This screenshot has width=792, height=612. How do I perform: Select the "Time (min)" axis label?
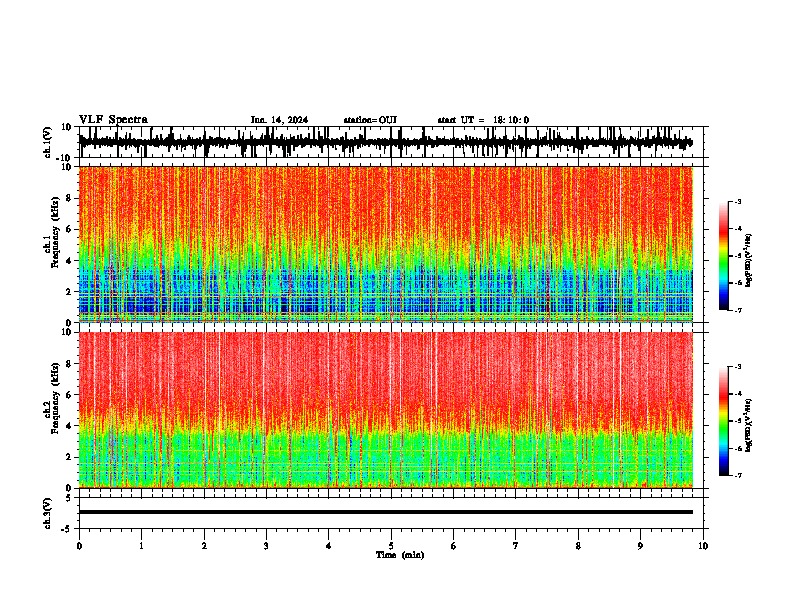pyautogui.click(x=400, y=555)
